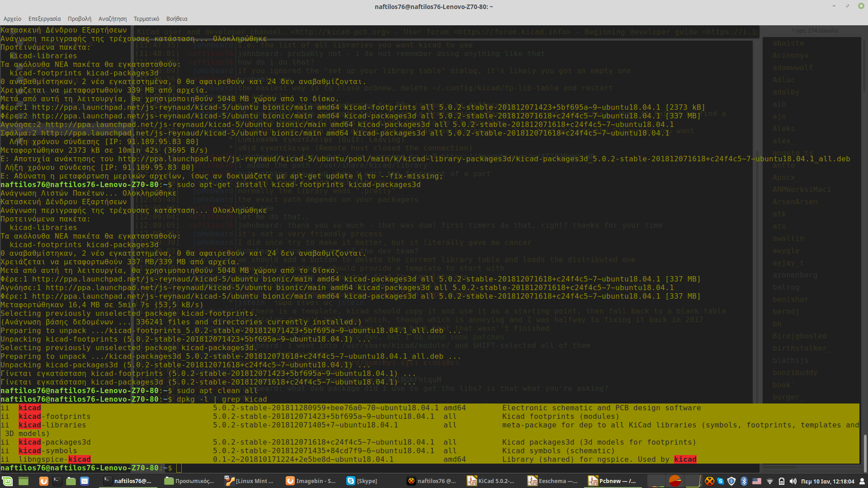The width and height of the screenshot is (868, 488).
Task: Switch to the Pcbnew taskbar window
Action: pyautogui.click(x=614, y=481)
